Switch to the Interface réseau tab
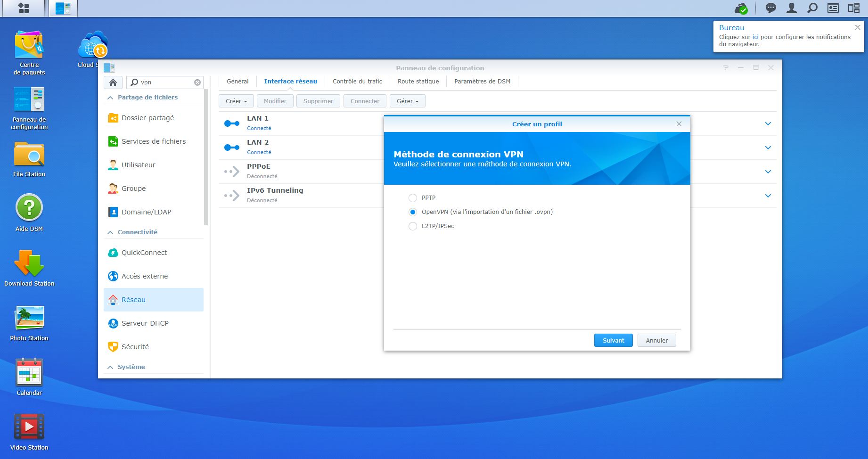868x459 pixels. [290, 82]
